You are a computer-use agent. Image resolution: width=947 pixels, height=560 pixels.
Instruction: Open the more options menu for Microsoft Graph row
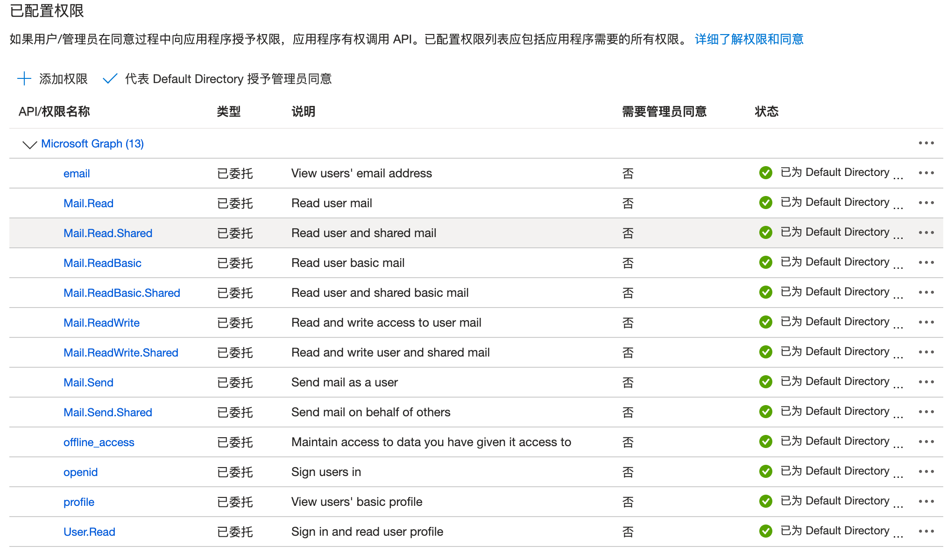click(x=926, y=143)
